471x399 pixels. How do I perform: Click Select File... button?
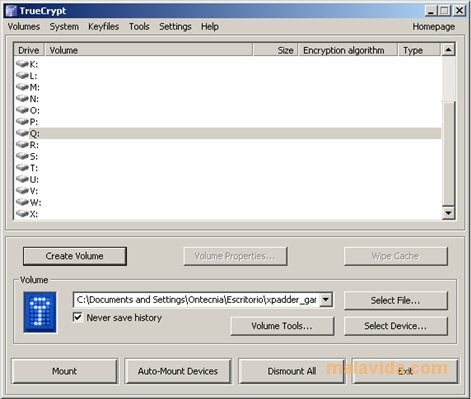point(396,300)
